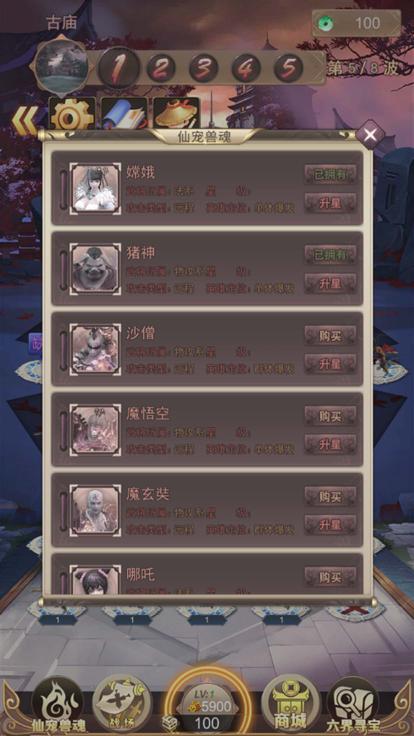Click 购买 button for 魔悟空
This screenshot has height=736, width=414.
[x=330, y=416]
